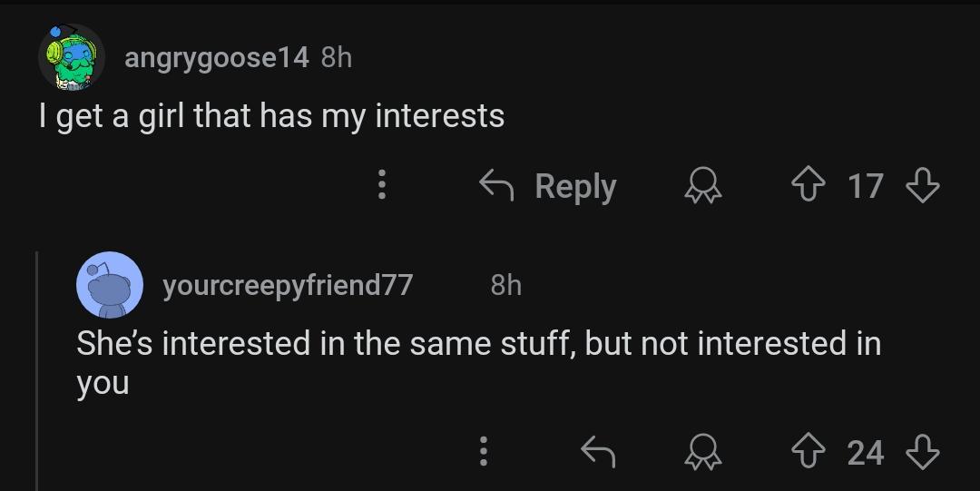980x491 pixels.
Task: Click angrygoose14's goose avatar
Action: coord(70,58)
